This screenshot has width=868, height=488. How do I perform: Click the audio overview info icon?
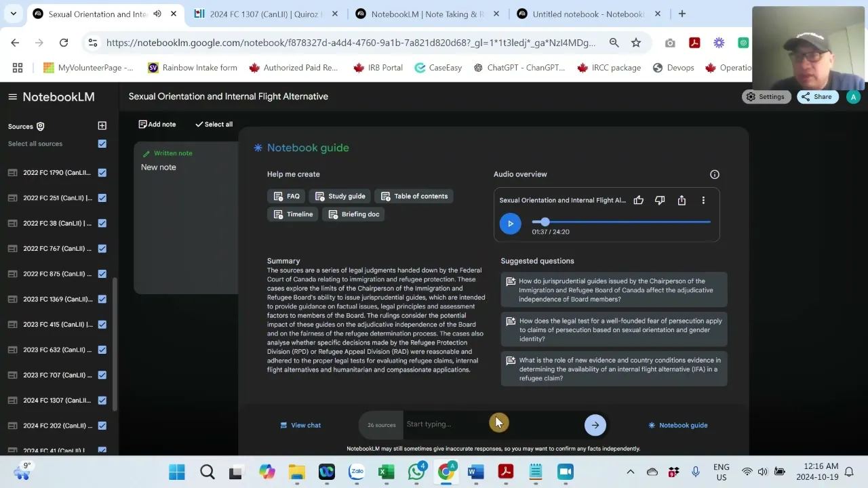pyautogui.click(x=714, y=174)
